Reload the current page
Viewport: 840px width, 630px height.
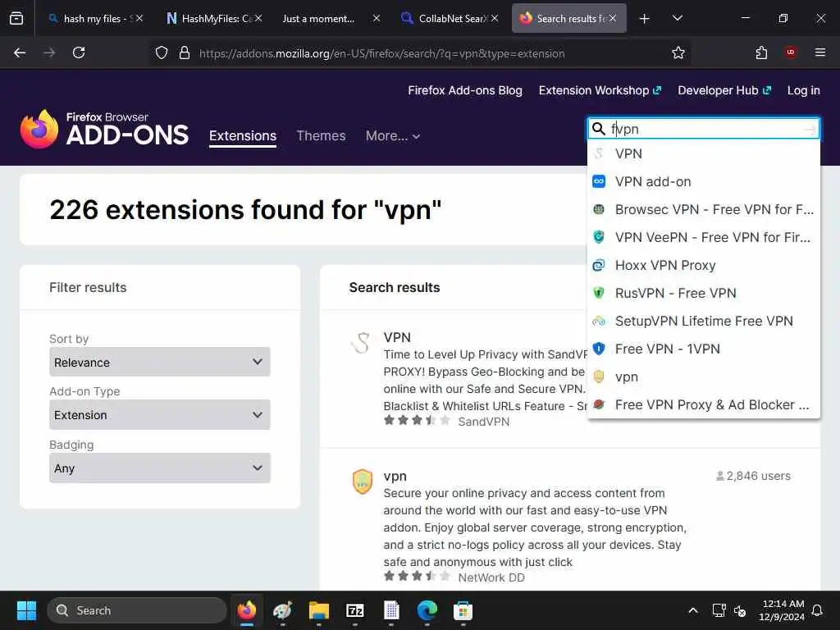click(x=79, y=52)
